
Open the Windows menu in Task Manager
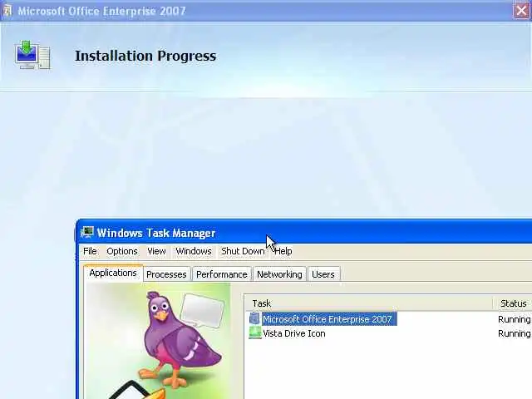click(x=194, y=251)
